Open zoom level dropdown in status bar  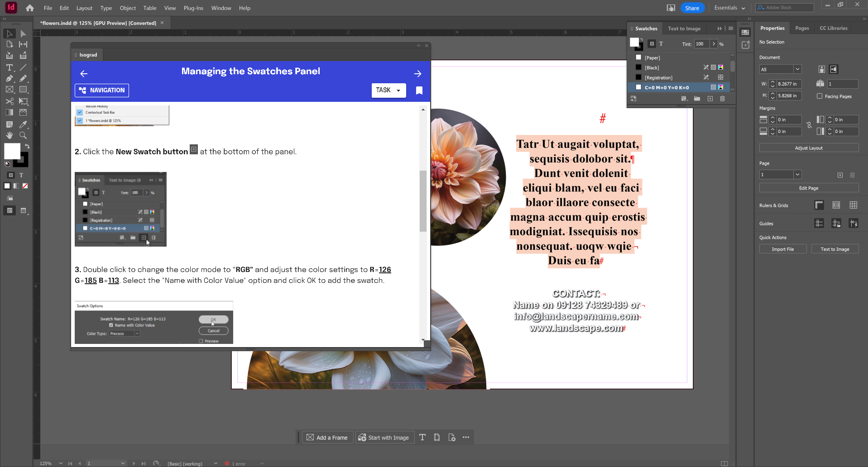61,463
